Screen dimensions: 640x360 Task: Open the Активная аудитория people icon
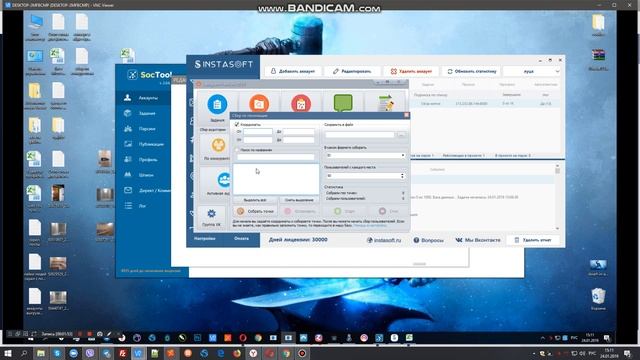pos(224,180)
